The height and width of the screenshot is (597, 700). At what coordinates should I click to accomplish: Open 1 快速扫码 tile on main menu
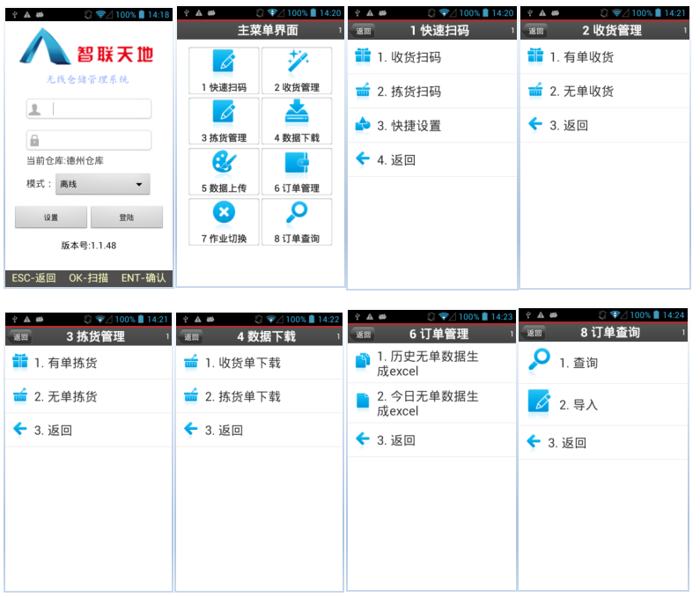click(224, 70)
